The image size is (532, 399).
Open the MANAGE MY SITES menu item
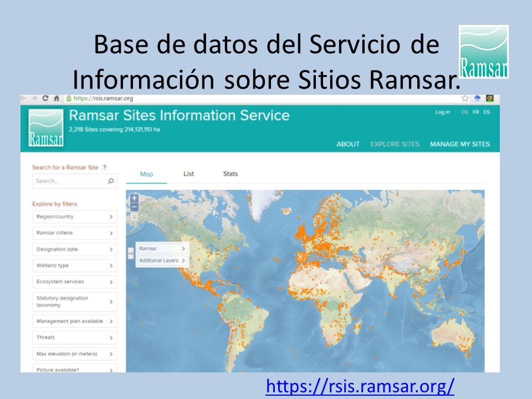click(x=460, y=144)
